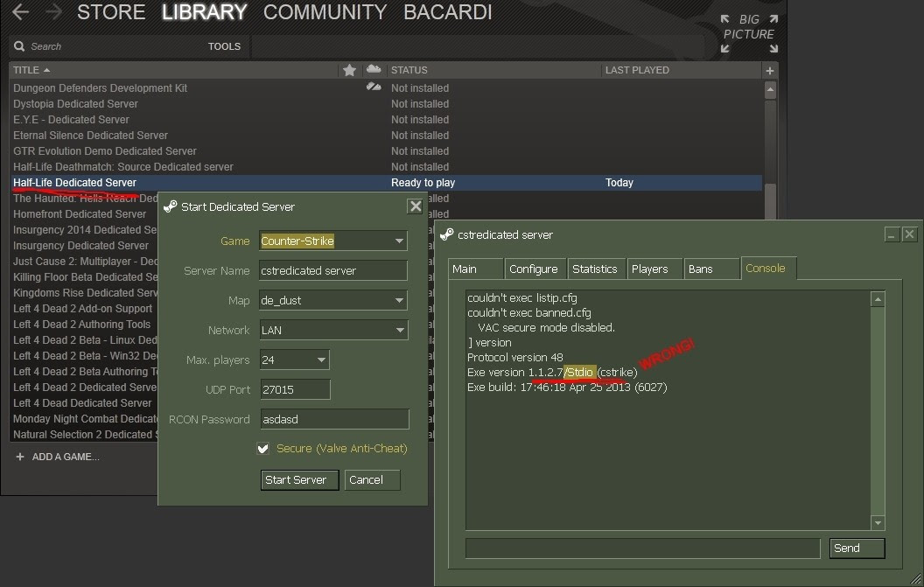Switch to the Main tab
Screen dimensions: 924x587
(x=475, y=269)
